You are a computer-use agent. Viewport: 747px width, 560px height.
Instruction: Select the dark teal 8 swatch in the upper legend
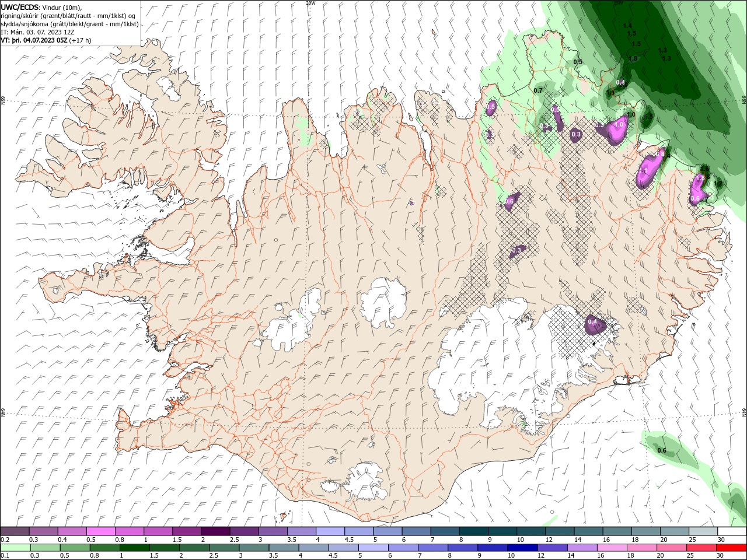coord(473,531)
